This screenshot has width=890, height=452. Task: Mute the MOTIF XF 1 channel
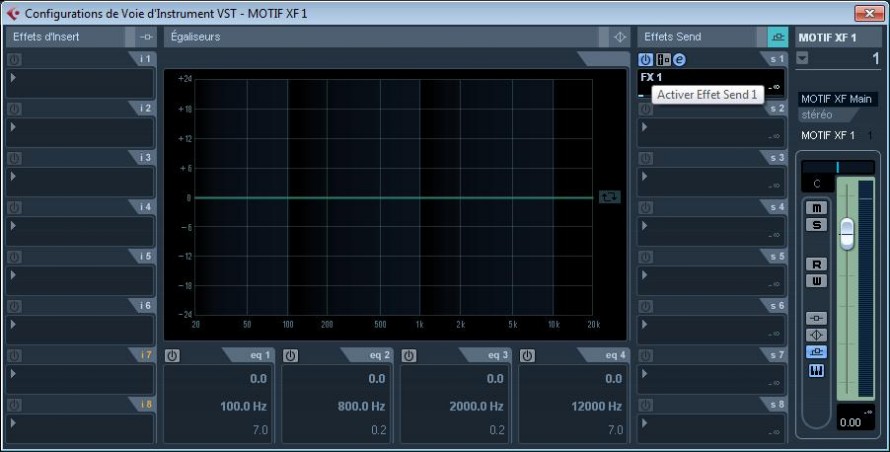817,208
